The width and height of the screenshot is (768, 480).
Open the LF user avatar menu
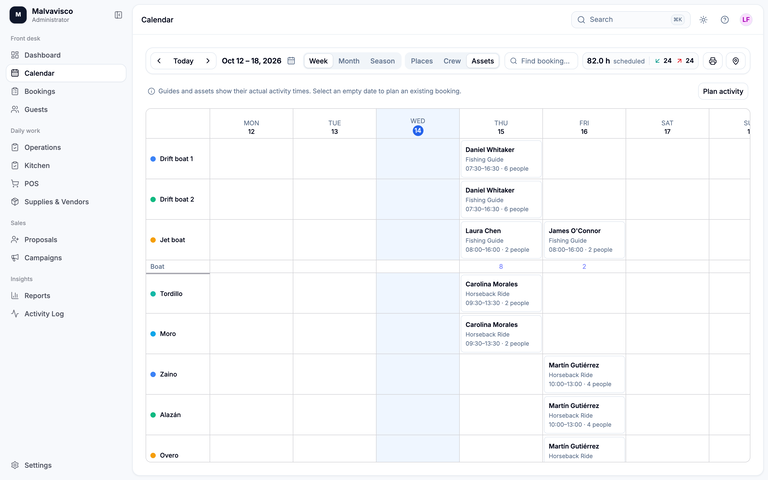pyautogui.click(x=745, y=20)
